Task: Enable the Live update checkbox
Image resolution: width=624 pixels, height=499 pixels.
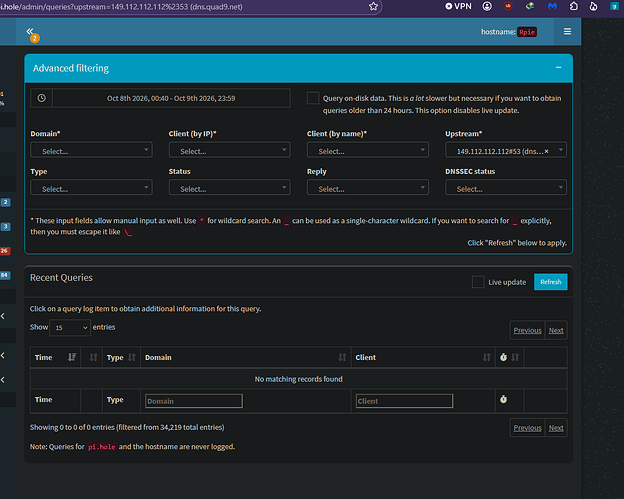Action: [478, 282]
